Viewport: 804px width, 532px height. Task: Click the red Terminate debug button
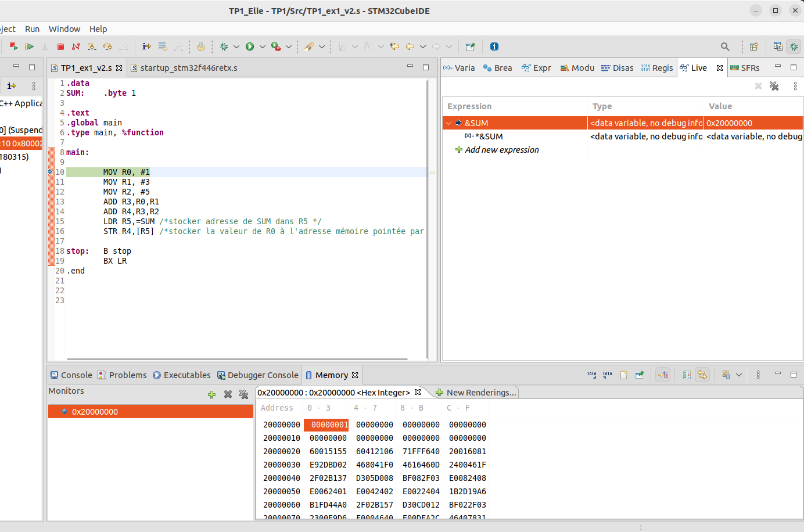60,46
